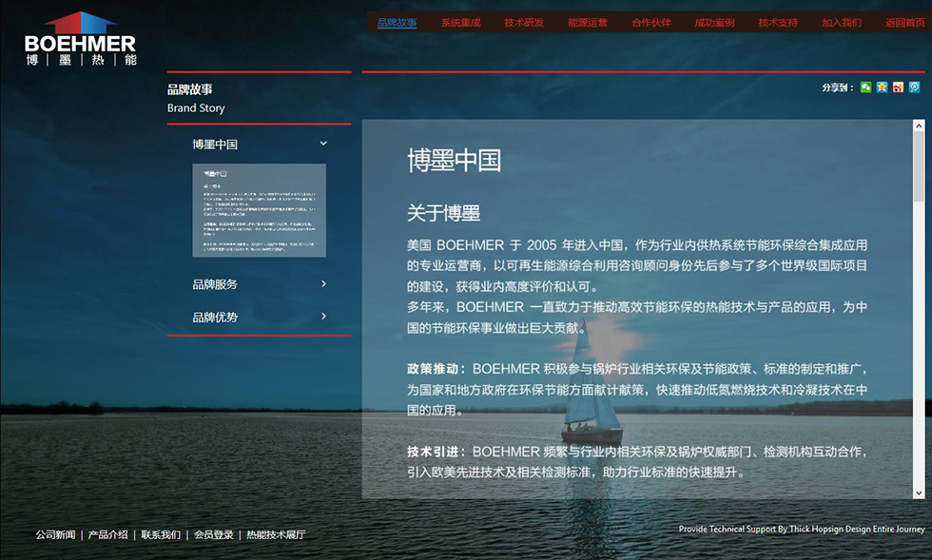
Task: Click the 关于博墨 subheading
Action: point(443,213)
